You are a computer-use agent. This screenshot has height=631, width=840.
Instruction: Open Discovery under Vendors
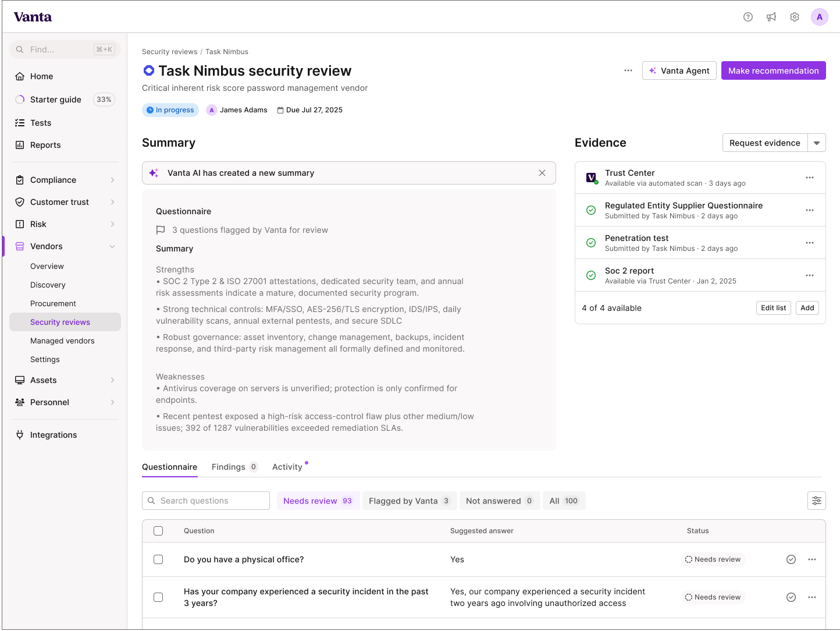point(65,285)
